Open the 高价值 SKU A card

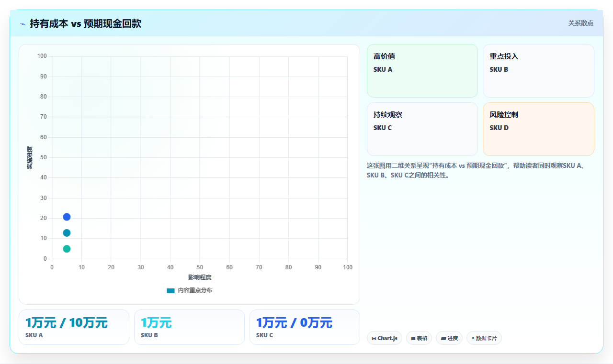(422, 71)
